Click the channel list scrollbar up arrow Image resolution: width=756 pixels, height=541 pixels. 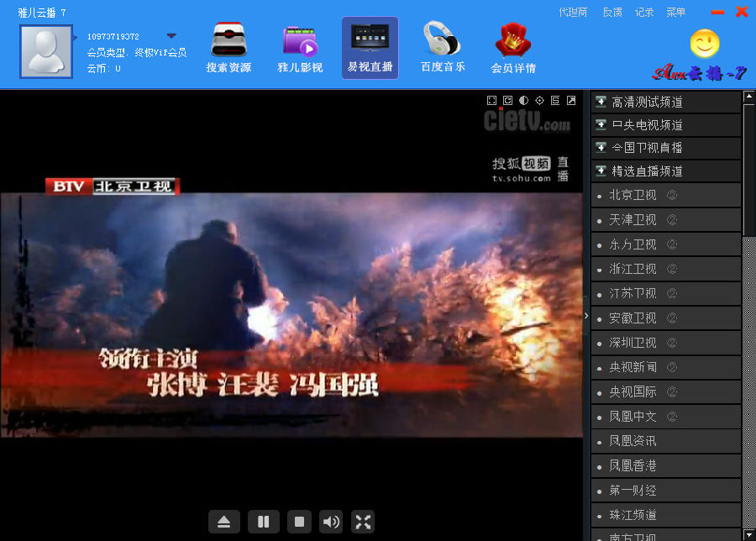pyautogui.click(x=748, y=96)
